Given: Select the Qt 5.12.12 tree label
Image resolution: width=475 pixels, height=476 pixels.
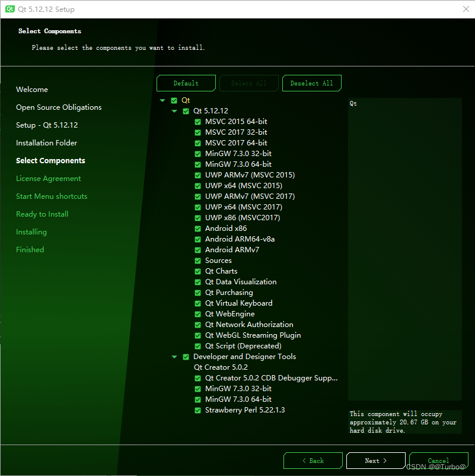Looking at the screenshot, I should pyautogui.click(x=211, y=111).
